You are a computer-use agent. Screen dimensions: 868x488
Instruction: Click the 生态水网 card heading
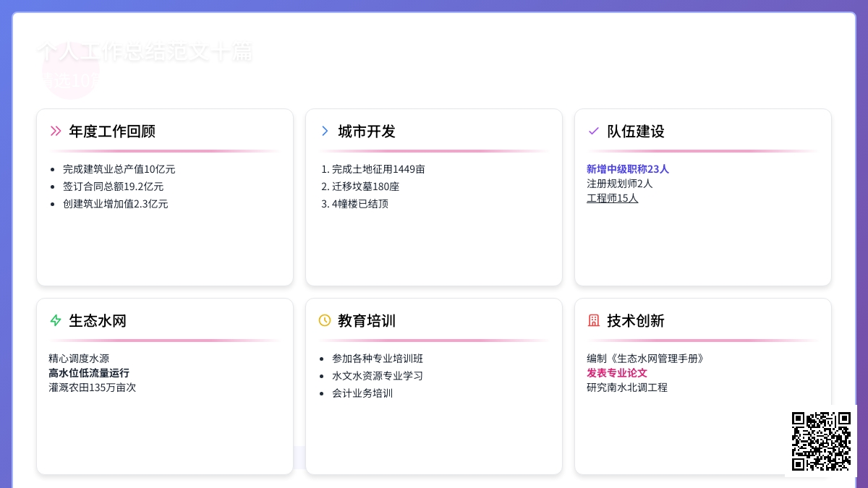tap(98, 321)
